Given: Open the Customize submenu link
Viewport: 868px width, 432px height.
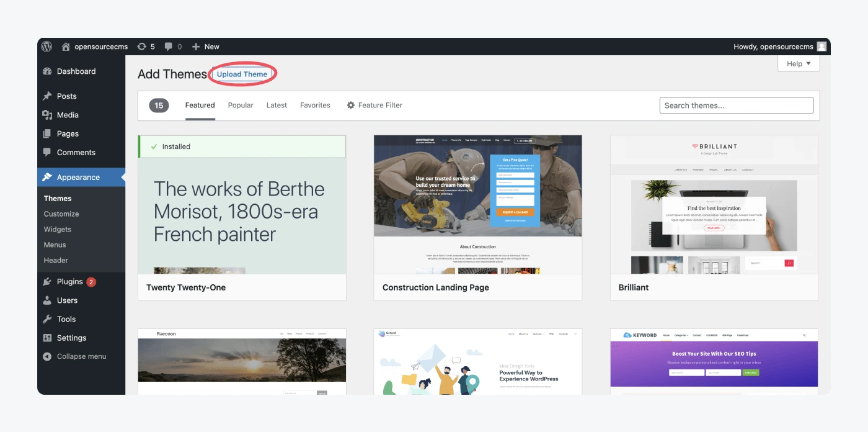Looking at the screenshot, I should [61, 214].
